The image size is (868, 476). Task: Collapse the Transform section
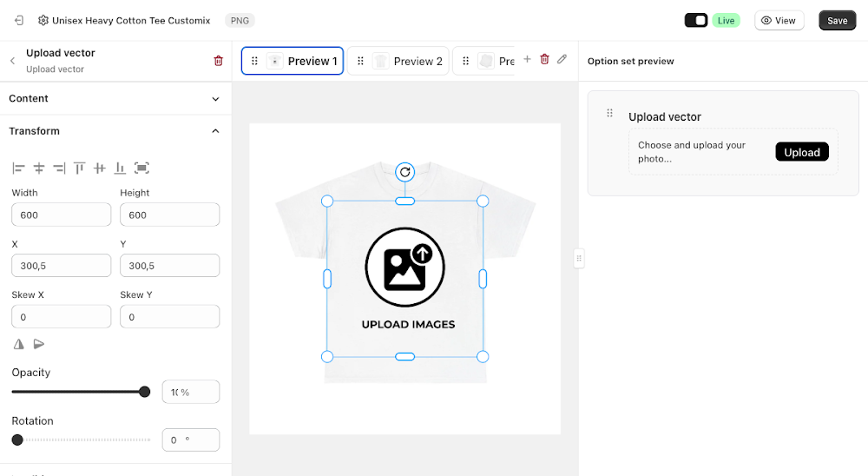[x=115, y=131]
